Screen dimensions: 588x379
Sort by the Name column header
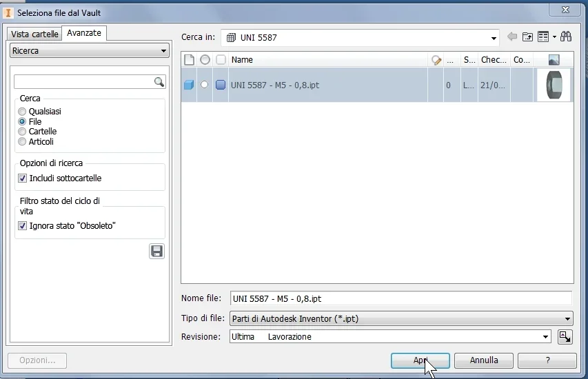328,59
